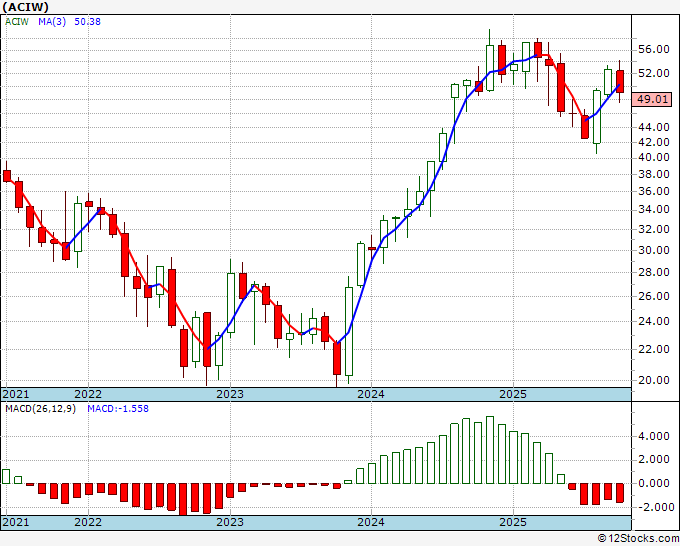680x546 pixels.
Task: Click the 42.00 price axis label
Action: tap(654, 142)
